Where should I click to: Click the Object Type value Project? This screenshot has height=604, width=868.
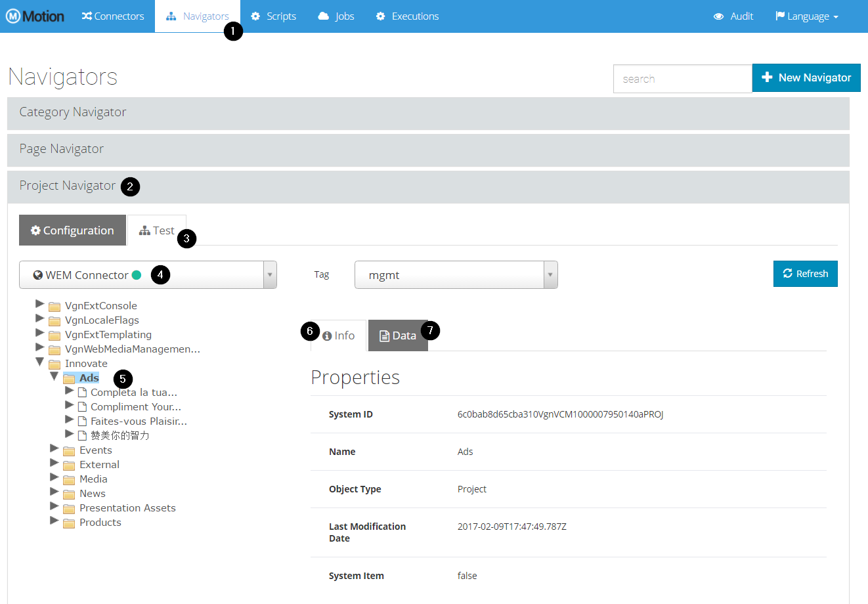coord(472,489)
